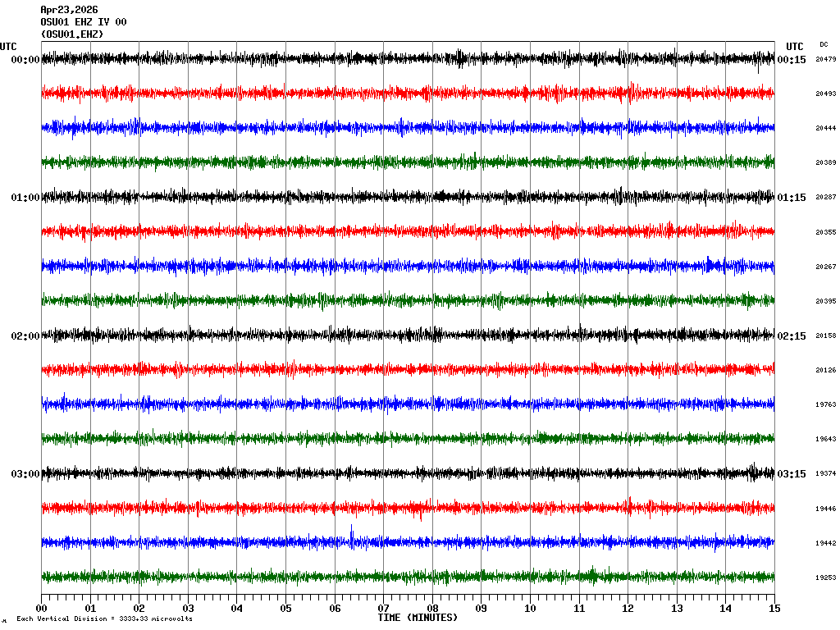
Task: Click the 02:15 end-time label on right
Action: coord(792,336)
